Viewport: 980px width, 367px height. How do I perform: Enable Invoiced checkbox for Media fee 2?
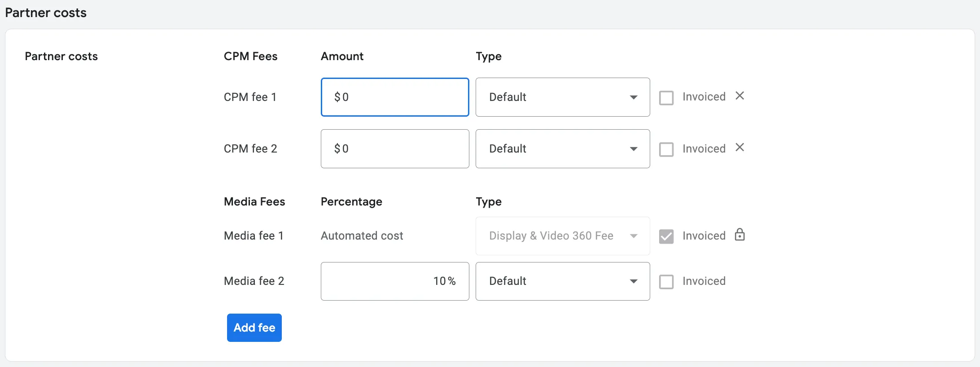(666, 282)
